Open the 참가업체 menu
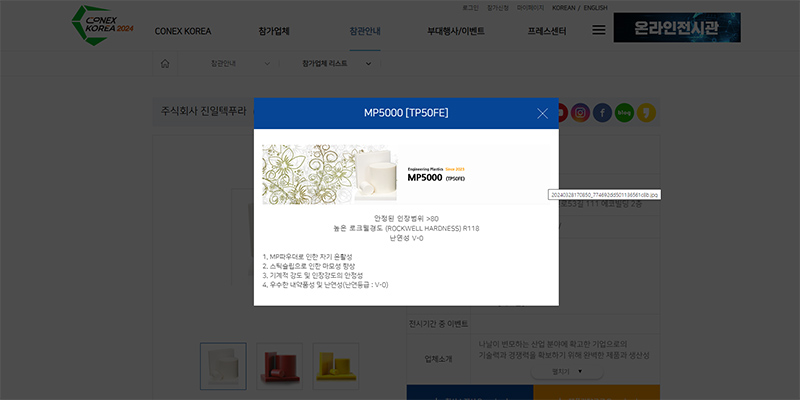The height and width of the screenshot is (400, 800). pos(274,31)
